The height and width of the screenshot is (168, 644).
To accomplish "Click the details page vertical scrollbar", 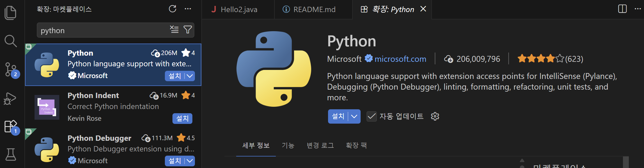I will 626,162.
